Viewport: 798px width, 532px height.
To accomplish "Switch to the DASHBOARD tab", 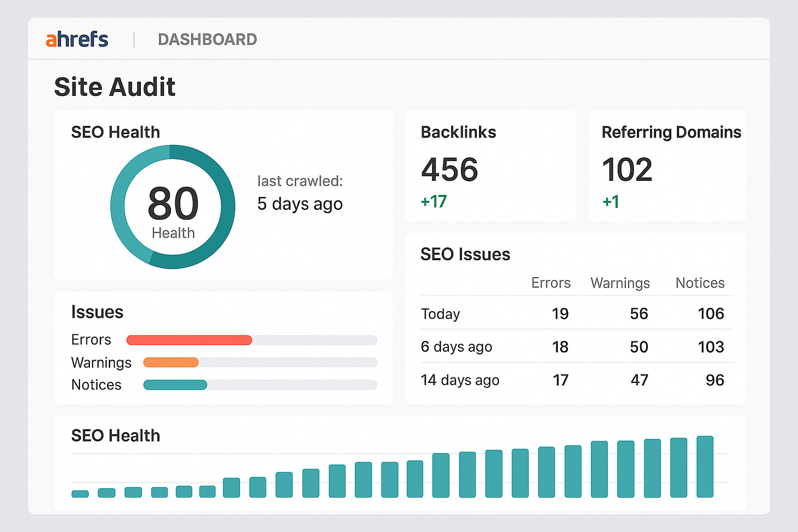I will [207, 39].
